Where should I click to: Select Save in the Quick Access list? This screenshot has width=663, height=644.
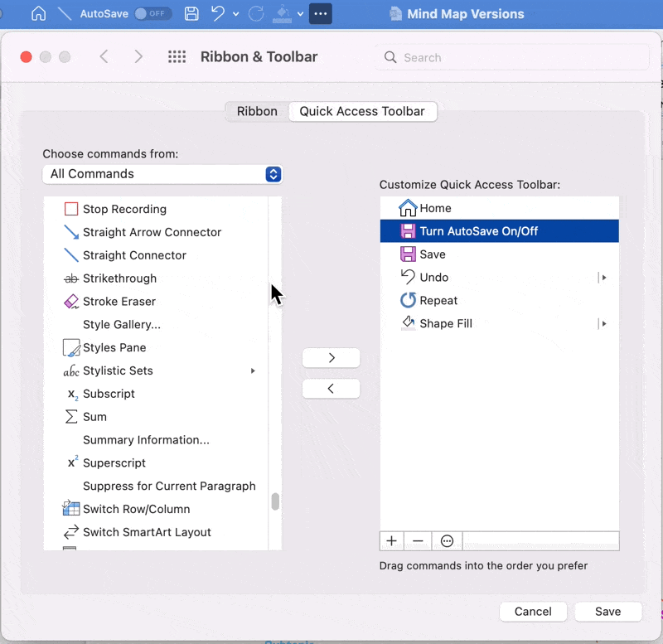[500, 254]
